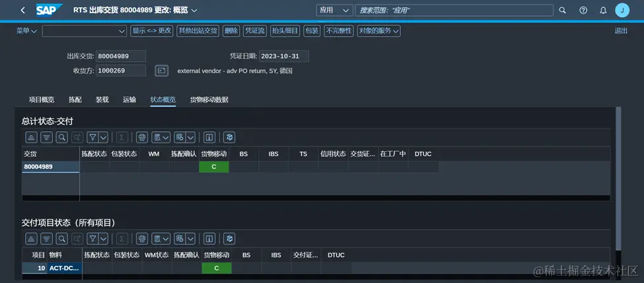The height and width of the screenshot is (283, 644).
Task: Set filter in 总计状态-交付 toolbar
Action: 93,137
